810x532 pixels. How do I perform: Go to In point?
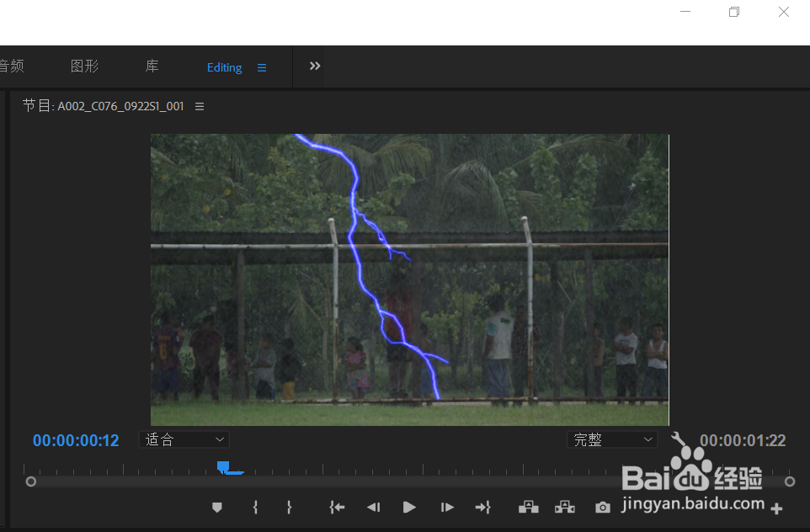point(337,508)
